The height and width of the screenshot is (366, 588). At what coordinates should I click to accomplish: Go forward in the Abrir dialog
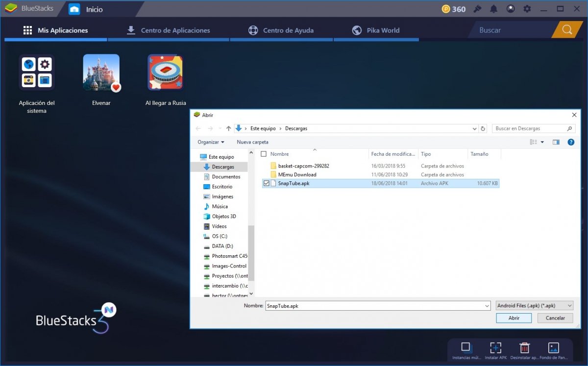210,128
